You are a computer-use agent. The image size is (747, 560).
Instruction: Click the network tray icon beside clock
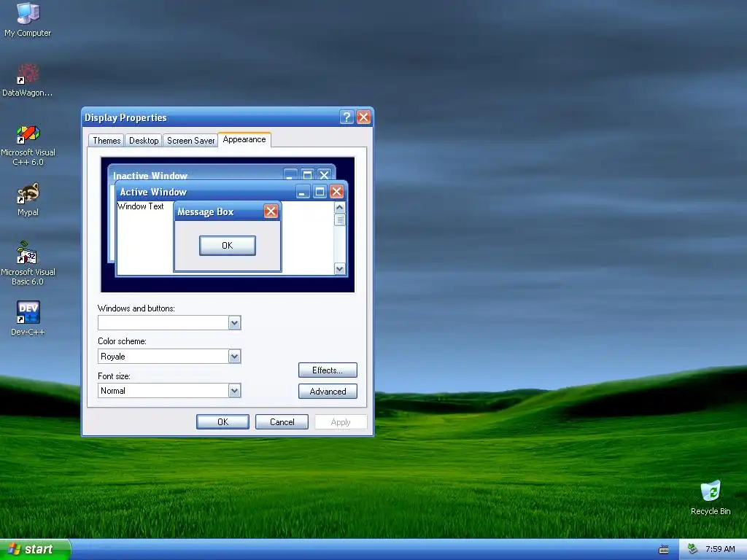[692, 549]
